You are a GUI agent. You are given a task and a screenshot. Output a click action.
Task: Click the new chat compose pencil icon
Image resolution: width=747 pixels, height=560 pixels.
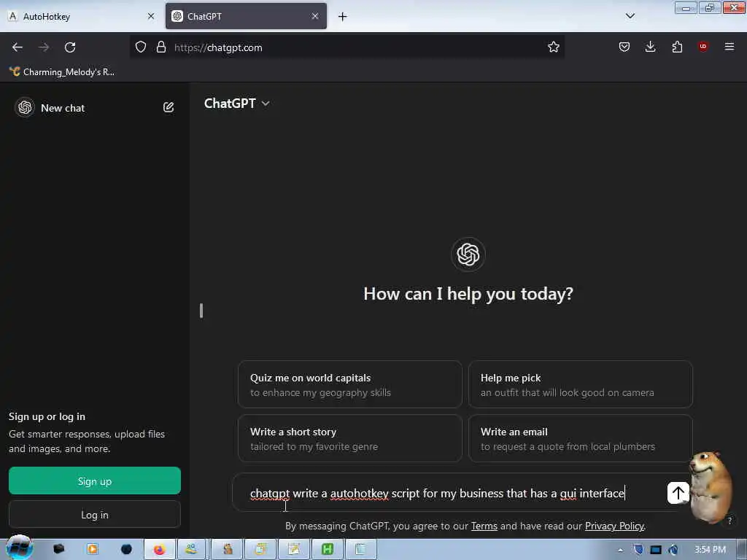(x=169, y=107)
